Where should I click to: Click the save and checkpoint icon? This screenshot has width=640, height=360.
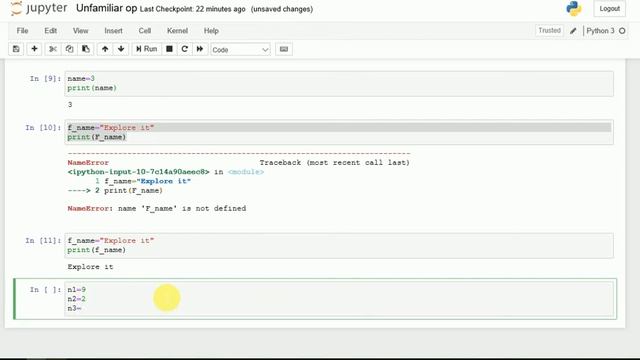tap(16, 49)
